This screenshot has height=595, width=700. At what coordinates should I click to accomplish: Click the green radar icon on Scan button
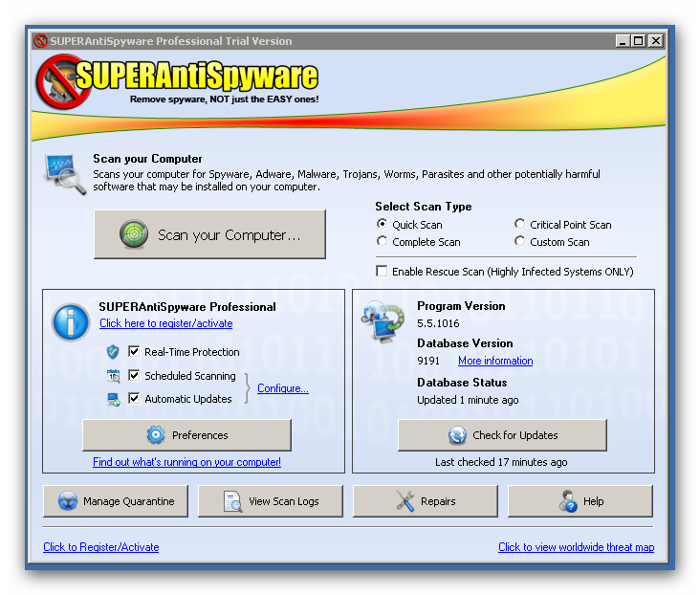click(134, 234)
